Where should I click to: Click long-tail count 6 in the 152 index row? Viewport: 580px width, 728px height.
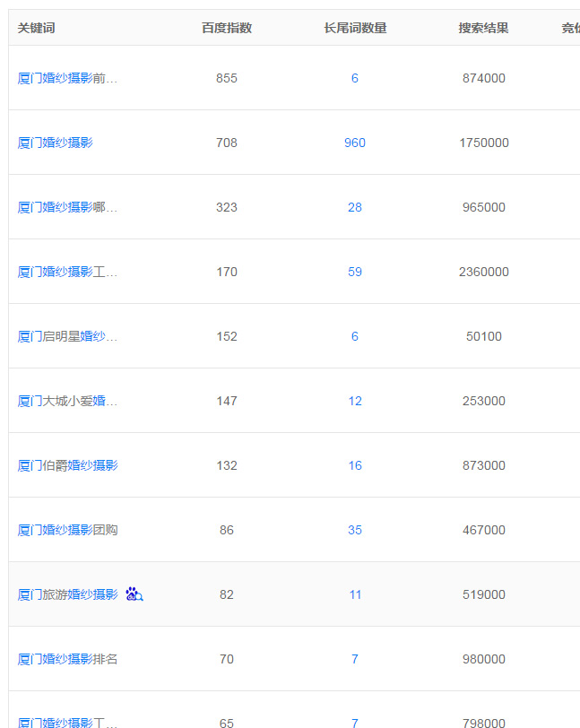pyautogui.click(x=355, y=336)
